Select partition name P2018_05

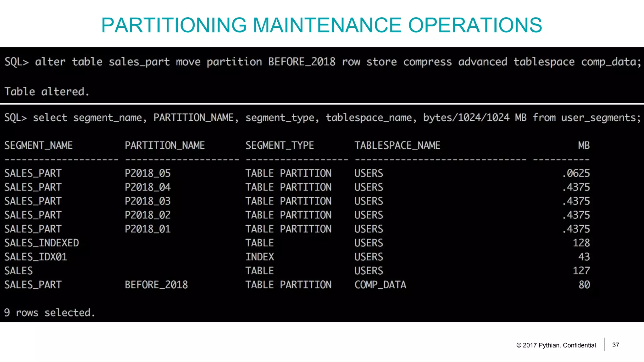click(147, 173)
